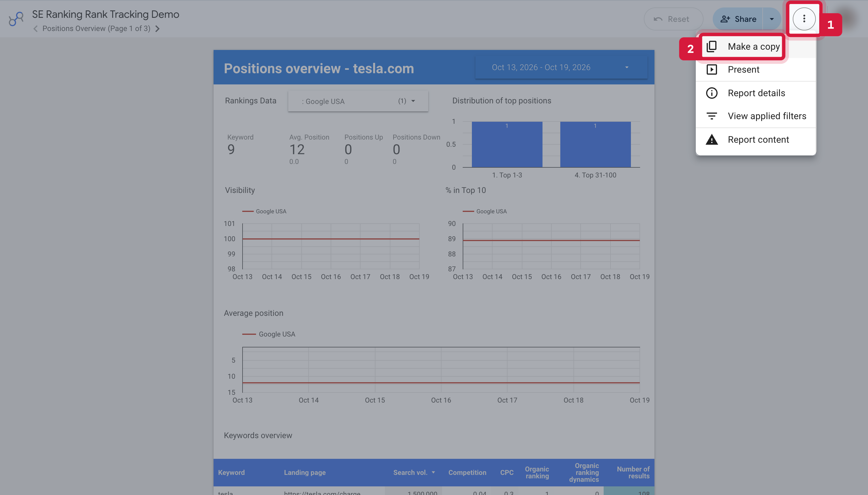
Task: Click Positions Overview (Page 1 of 3) label
Action: pyautogui.click(x=96, y=28)
